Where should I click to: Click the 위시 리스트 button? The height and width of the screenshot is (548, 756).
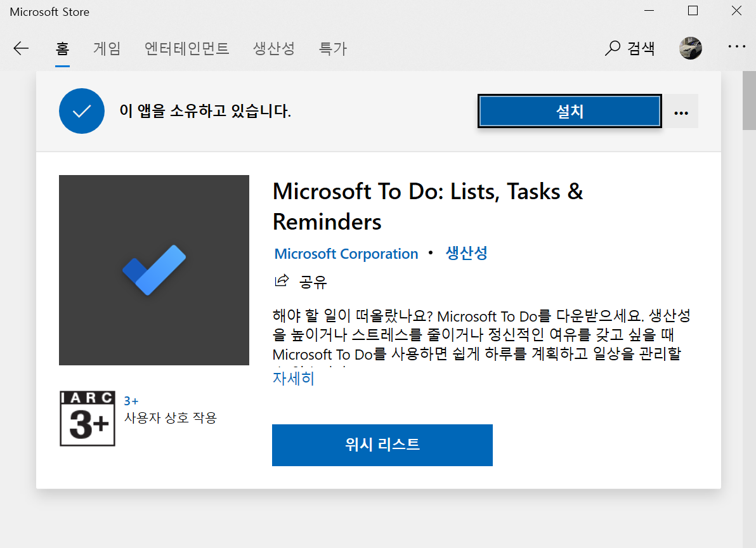(382, 445)
